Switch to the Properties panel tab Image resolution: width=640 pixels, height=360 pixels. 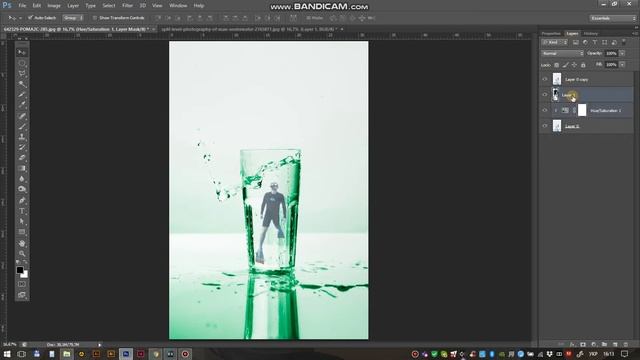[551, 33]
